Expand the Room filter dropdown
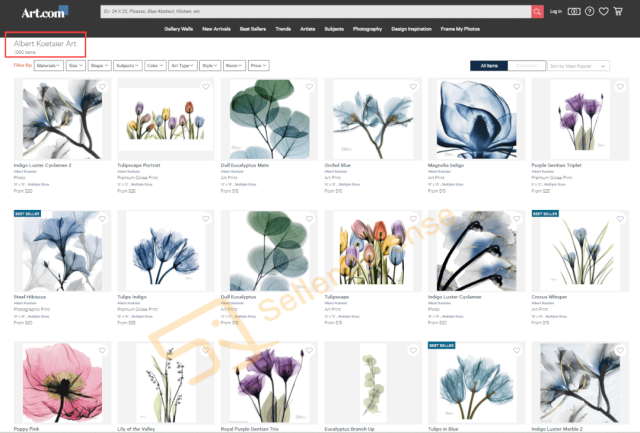 click(234, 66)
